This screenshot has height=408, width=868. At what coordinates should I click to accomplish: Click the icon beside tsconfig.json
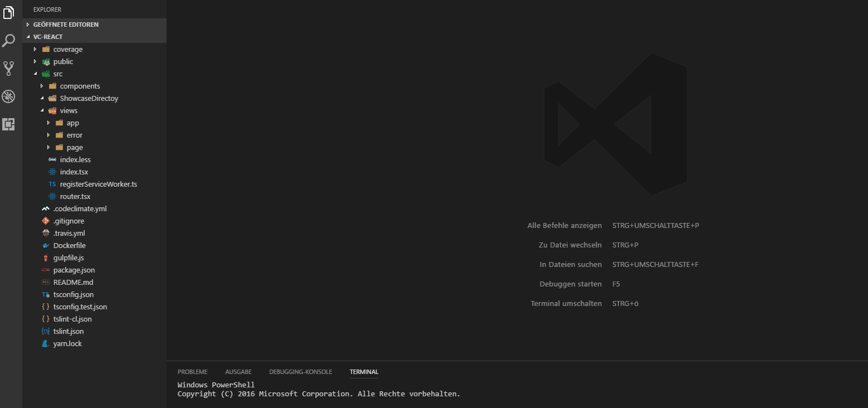tap(46, 294)
